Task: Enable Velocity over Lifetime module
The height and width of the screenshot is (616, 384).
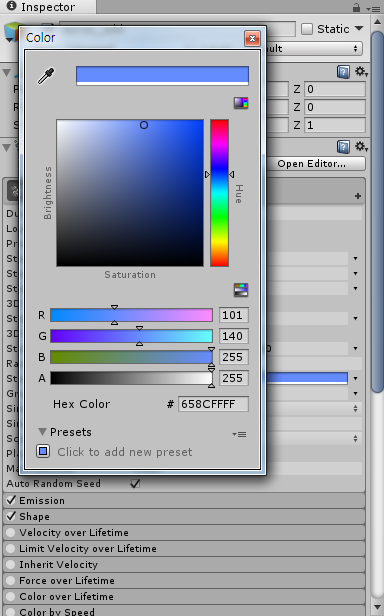Action: (x=11, y=532)
